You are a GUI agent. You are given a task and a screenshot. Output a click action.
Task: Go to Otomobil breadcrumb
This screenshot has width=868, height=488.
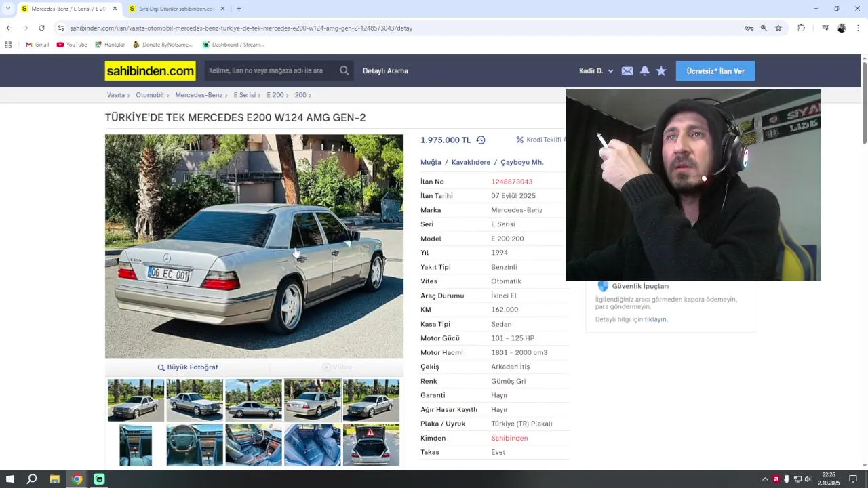tap(150, 95)
